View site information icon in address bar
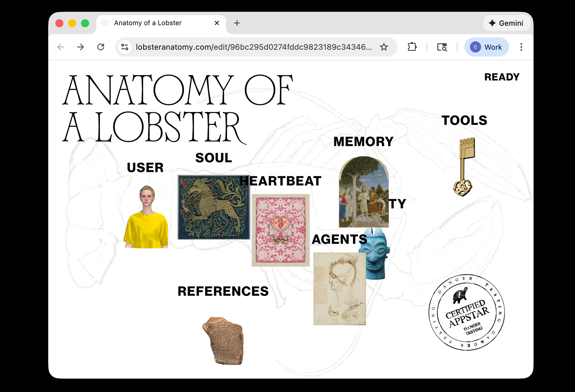Viewport: 575px width, 392px height. coord(125,47)
